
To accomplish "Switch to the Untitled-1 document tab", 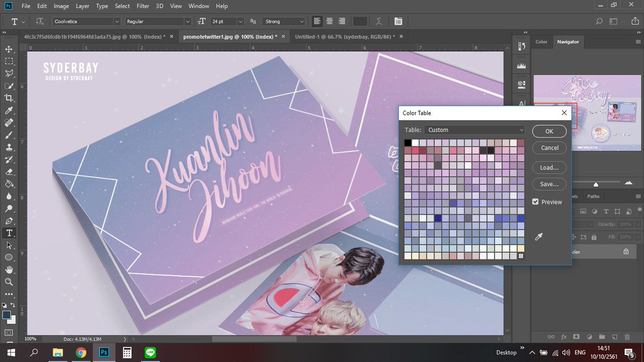I will click(345, 36).
